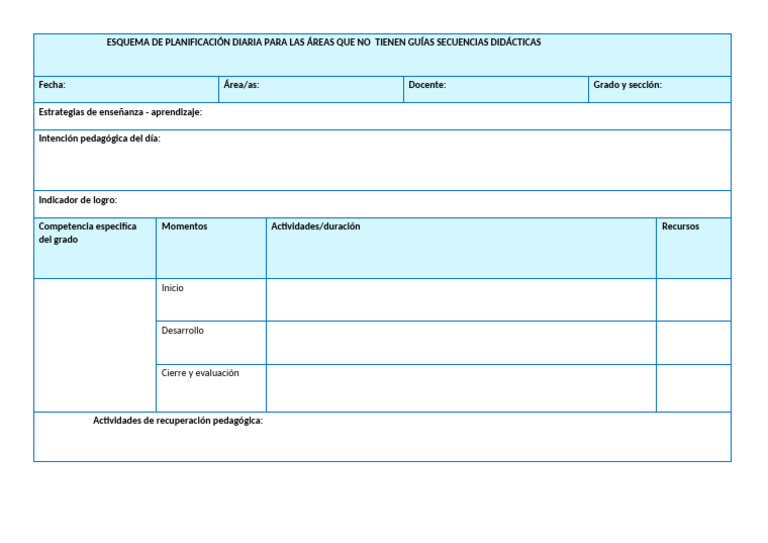
Task: Click the activities cell beside Cierre y evaluación
Action: (461, 388)
